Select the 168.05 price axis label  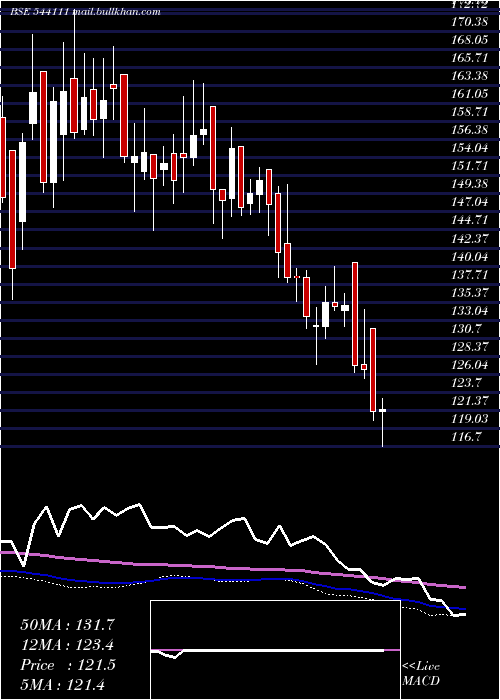point(469,40)
